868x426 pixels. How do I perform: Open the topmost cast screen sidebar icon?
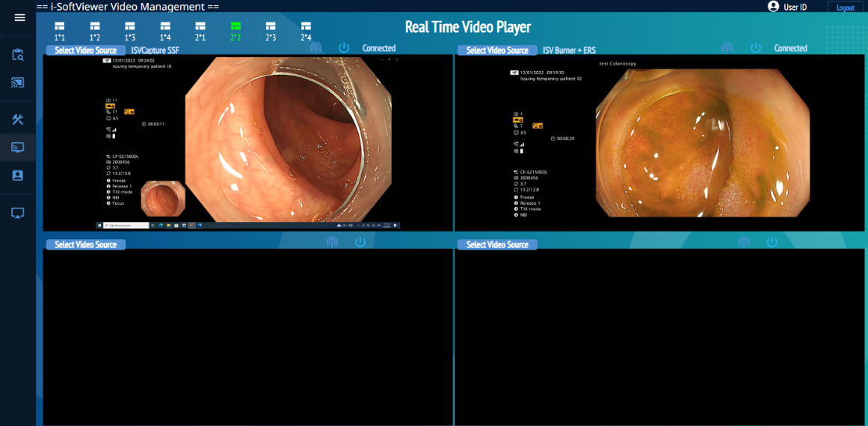tap(18, 83)
